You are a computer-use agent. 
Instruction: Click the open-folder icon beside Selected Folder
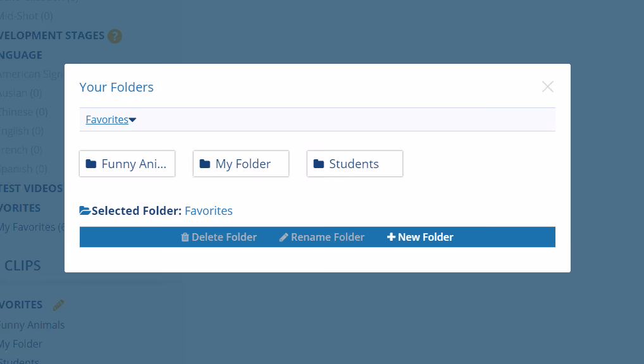coord(85,211)
